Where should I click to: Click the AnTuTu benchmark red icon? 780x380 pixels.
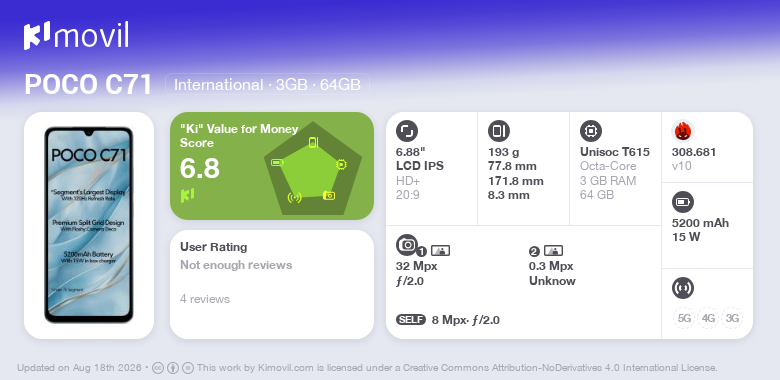tap(683, 131)
